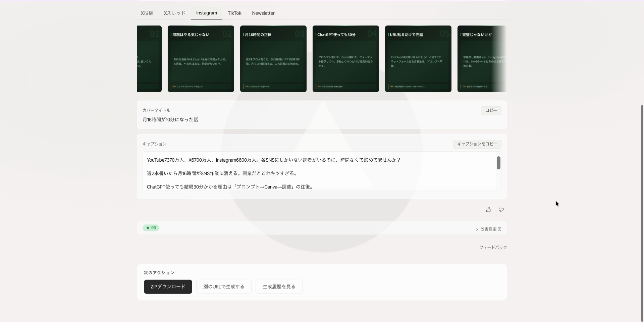Click the green star score 95 badge
The image size is (644, 322).
pos(151,228)
